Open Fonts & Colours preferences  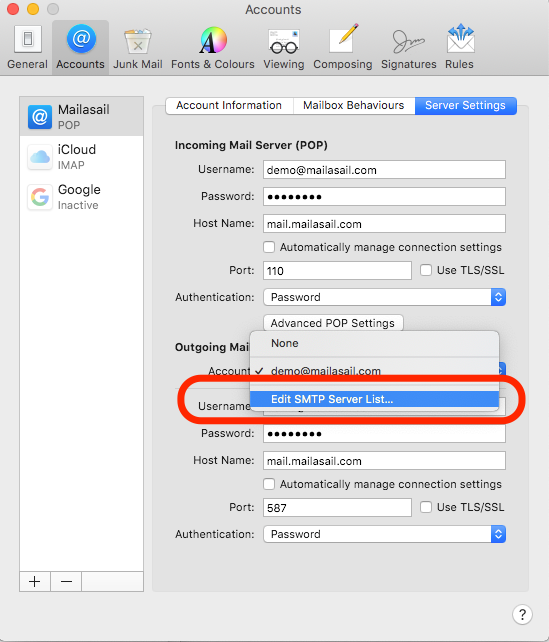[212, 47]
